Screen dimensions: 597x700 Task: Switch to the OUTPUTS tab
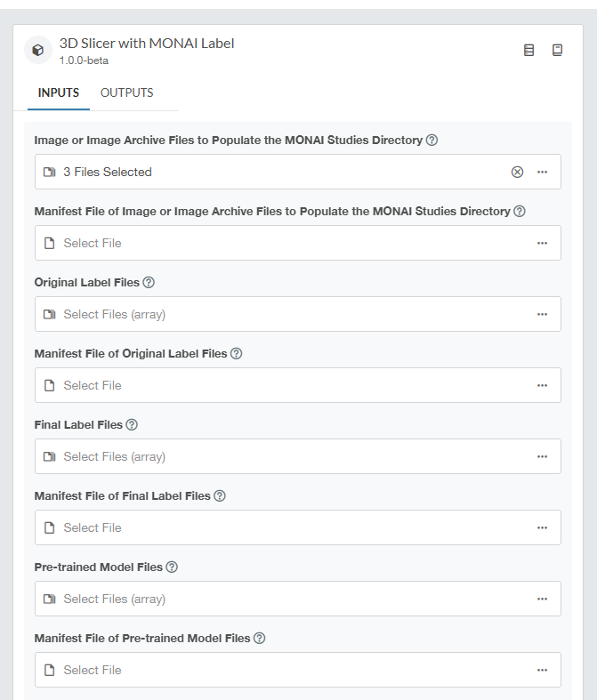(126, 93)
